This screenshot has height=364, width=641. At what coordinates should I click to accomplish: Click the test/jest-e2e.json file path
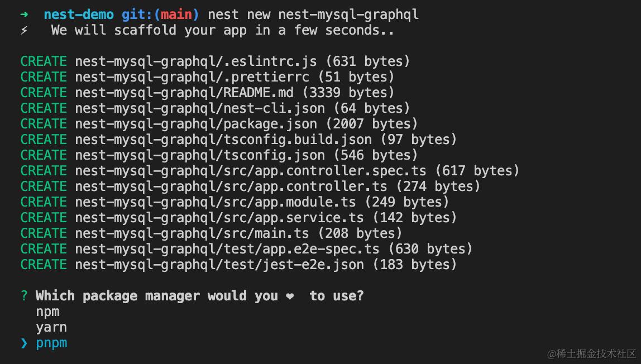point(219,264)
